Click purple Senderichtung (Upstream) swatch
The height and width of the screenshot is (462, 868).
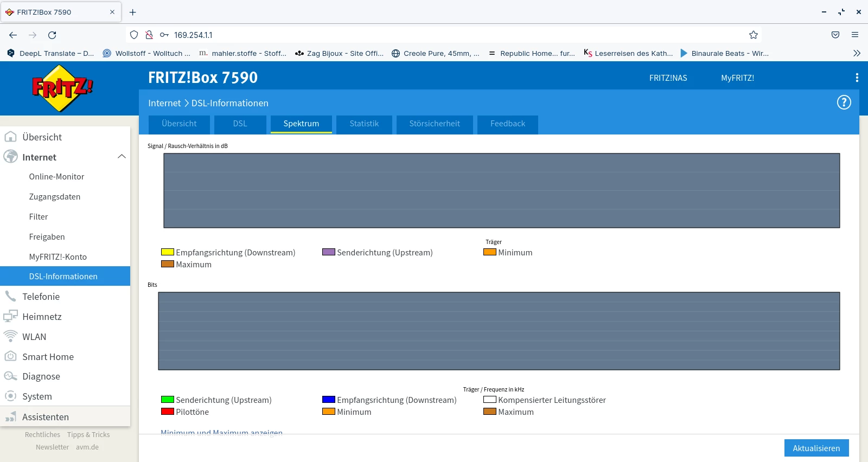point(329,252)
